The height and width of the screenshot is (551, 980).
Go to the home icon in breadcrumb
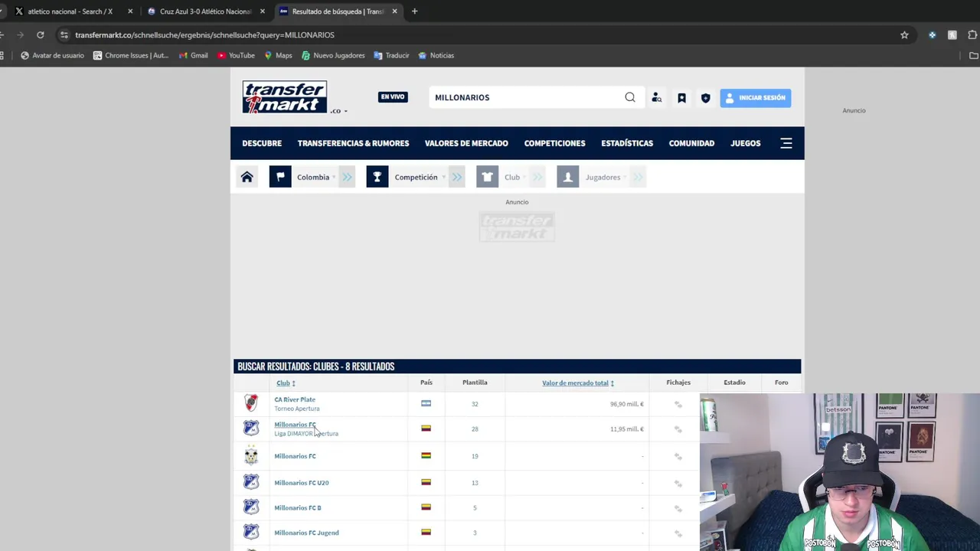[247, 177]
